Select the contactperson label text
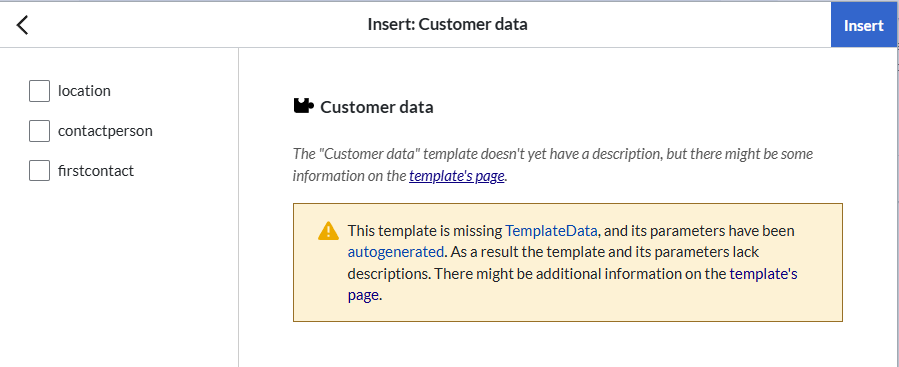 105,131
